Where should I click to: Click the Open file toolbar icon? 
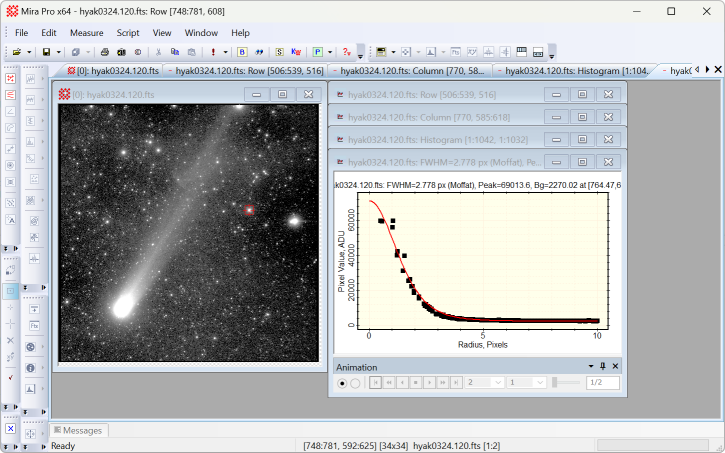(x=17, y=51)
